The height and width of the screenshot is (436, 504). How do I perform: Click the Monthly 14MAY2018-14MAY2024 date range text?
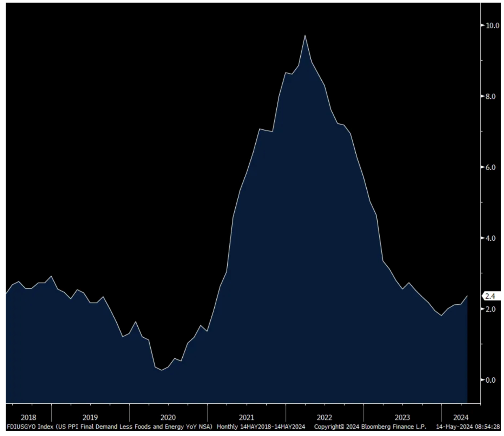click(261, 427)
